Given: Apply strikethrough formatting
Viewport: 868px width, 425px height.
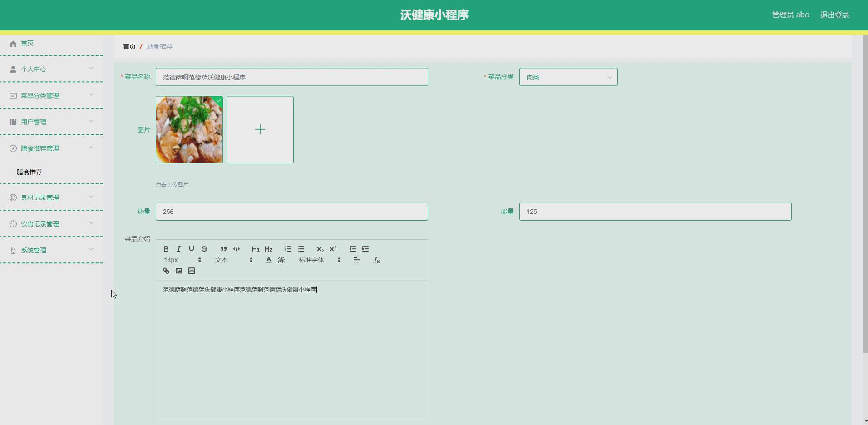Looking at the screenshot, I should (204, 249).
